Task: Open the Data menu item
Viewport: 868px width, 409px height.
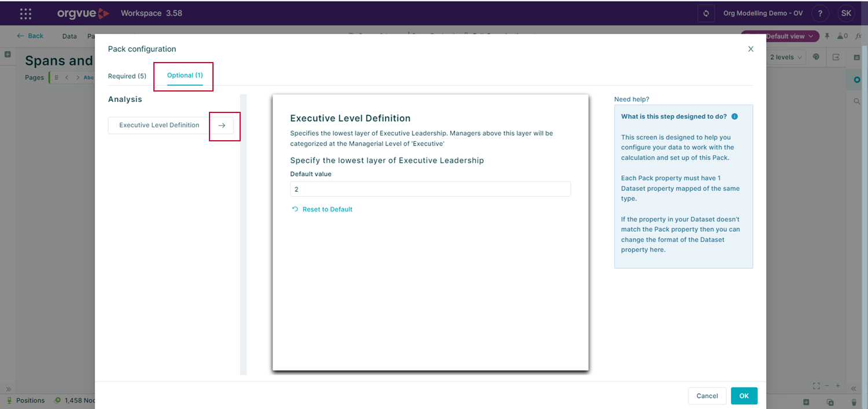Action: [x=69, y=36]
